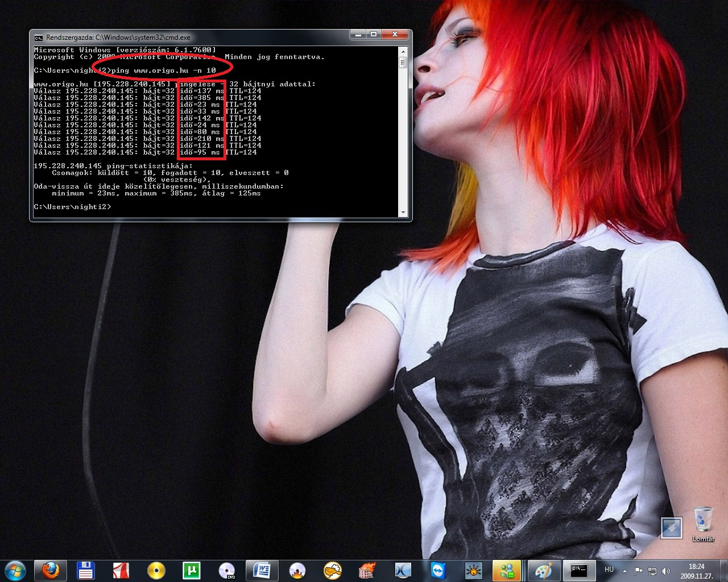The image size is (728, 582).
Task: Launch the orange duck taskbar icon
Action: point(333,570)
